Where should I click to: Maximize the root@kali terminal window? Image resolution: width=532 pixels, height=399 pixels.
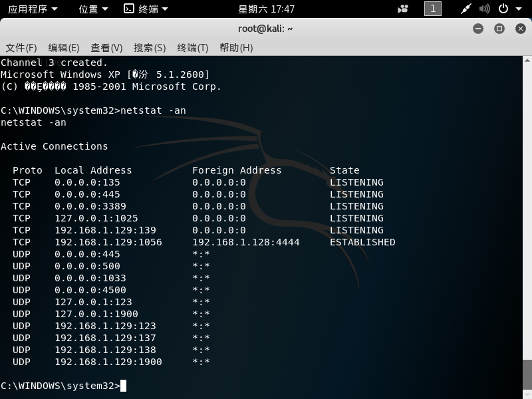(x=499, y=29)
